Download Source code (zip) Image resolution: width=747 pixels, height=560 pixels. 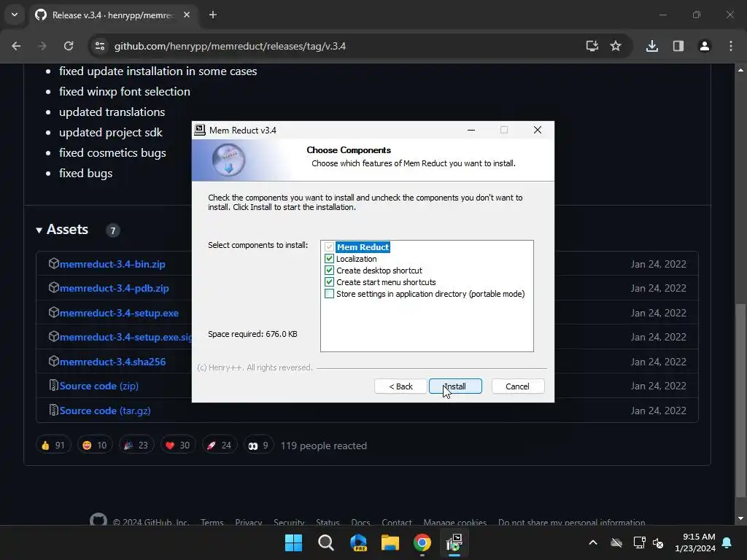pyautogui.click(x=99, y=386)
